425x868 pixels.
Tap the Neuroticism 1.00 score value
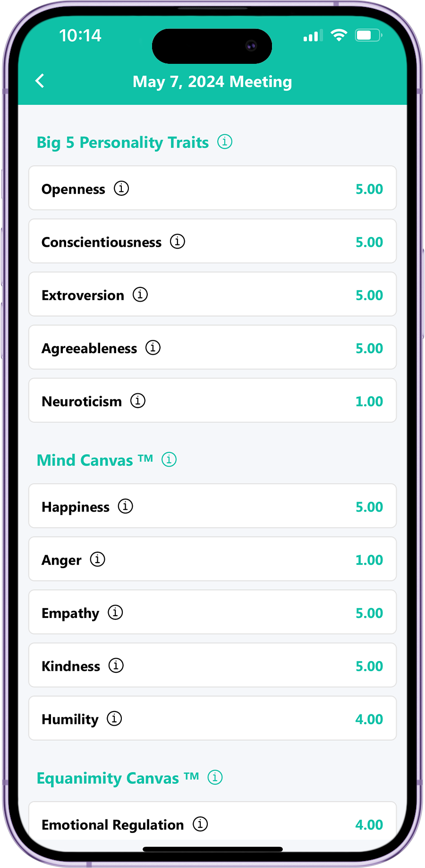[x=369, y=401]
